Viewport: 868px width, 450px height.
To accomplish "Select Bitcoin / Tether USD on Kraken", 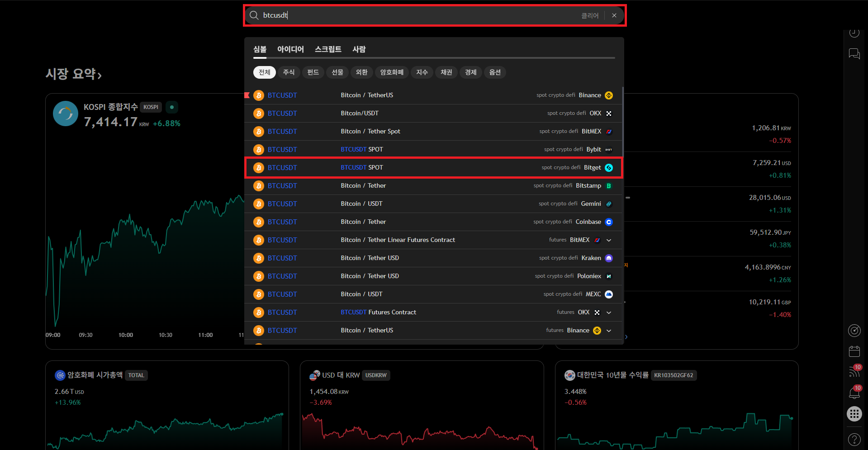I will (433, 258).
